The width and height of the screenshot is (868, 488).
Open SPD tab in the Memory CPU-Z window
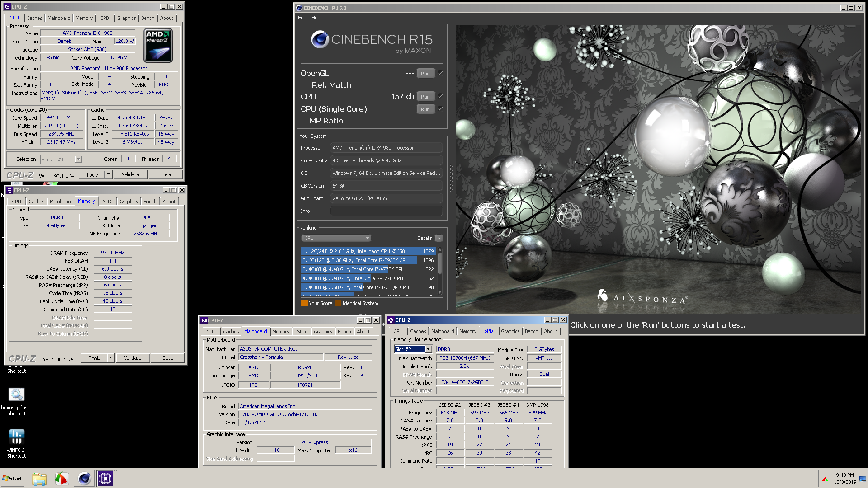(x=107, y=202)
